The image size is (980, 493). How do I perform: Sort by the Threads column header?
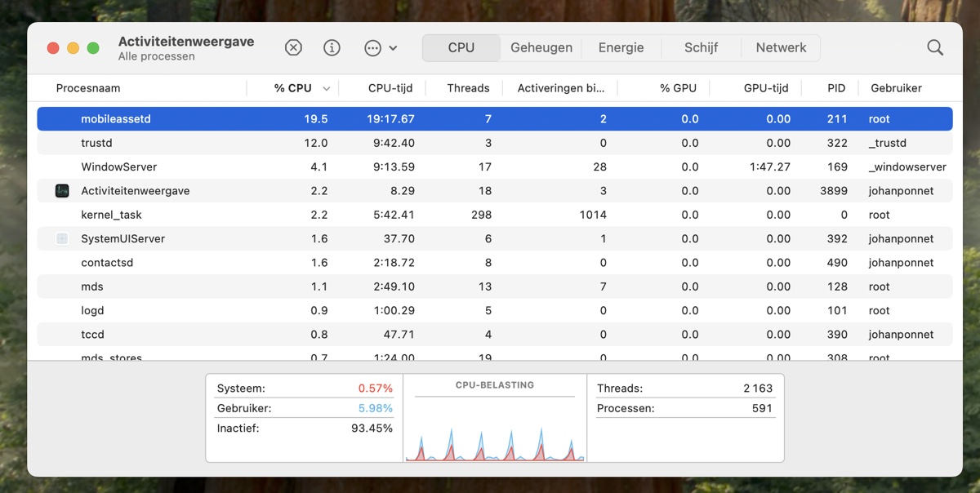point(468,88)
